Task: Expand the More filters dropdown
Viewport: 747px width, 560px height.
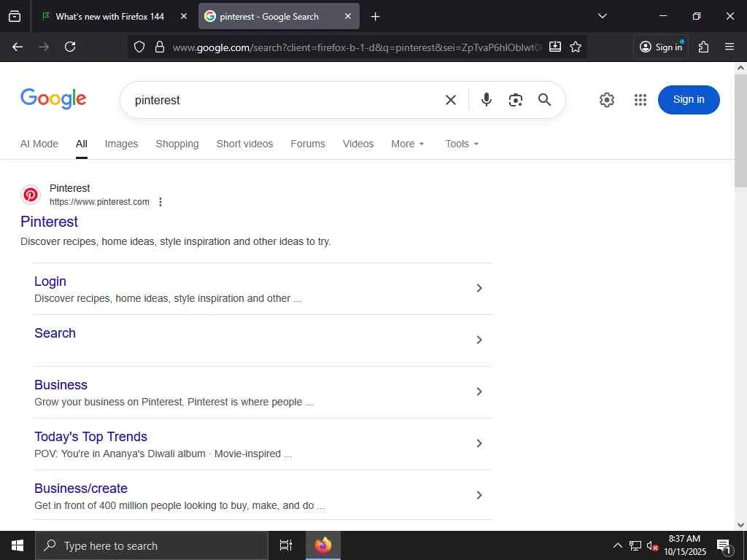Action: 408,144
